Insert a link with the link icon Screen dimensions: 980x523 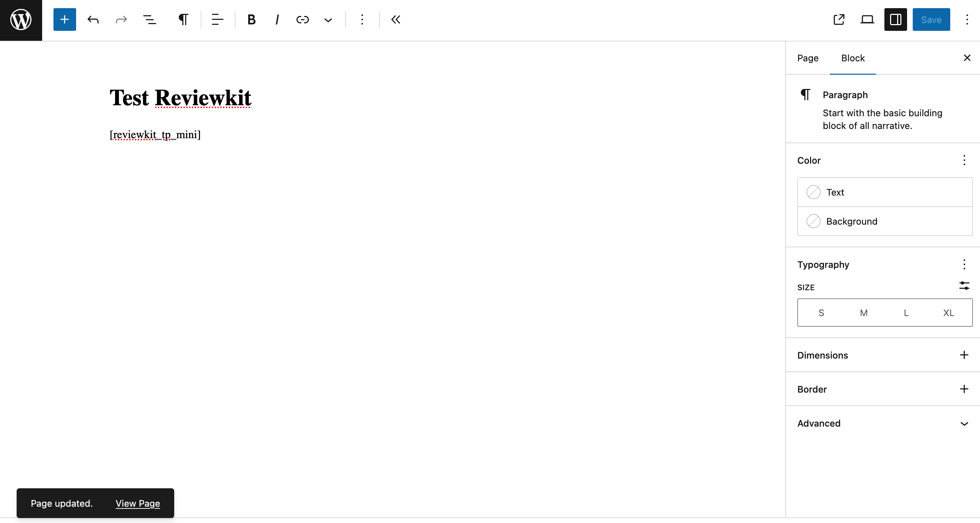pyautogui.click(x=302, y=19)
